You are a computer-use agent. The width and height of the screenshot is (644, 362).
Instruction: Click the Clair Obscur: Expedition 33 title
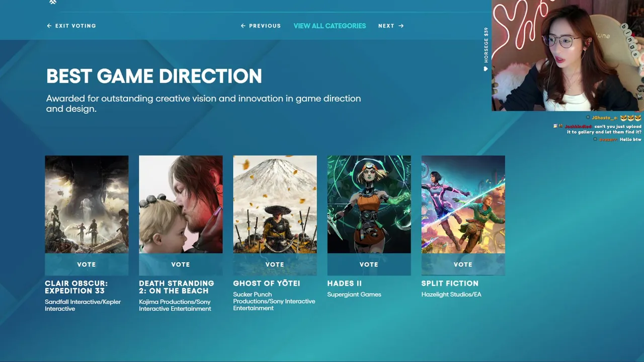click(x=76, y=287)
